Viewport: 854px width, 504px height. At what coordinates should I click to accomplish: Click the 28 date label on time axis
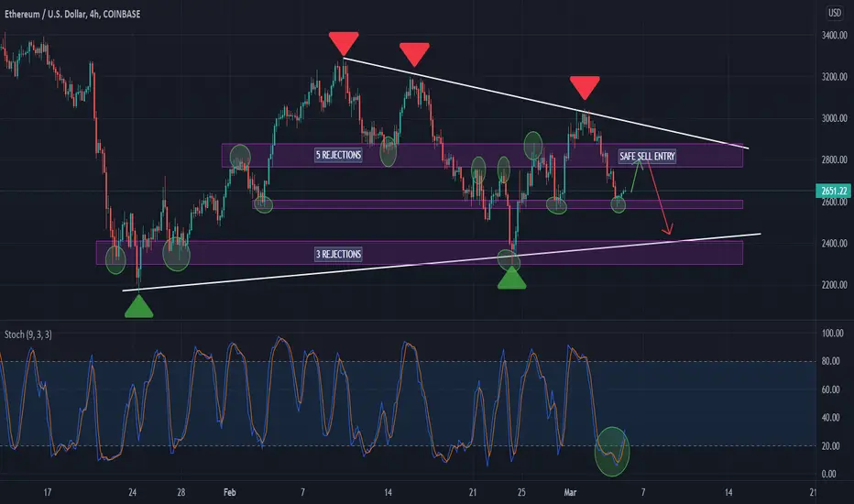181,493
